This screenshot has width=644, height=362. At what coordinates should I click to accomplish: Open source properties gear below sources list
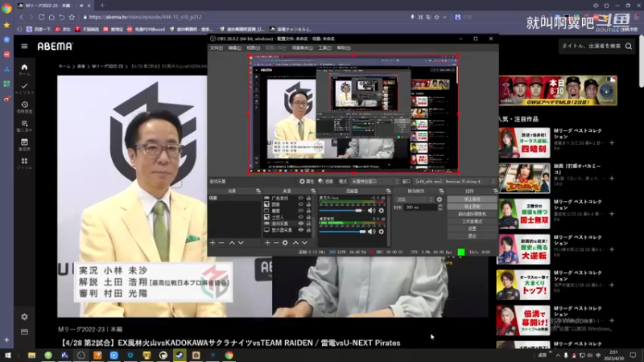pos(285,243)
